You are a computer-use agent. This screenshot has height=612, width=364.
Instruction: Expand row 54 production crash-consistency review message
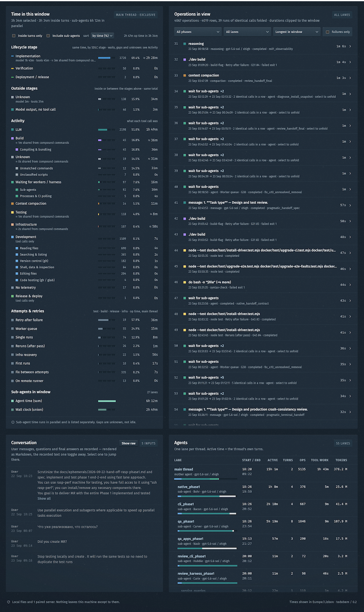[263, 412]
